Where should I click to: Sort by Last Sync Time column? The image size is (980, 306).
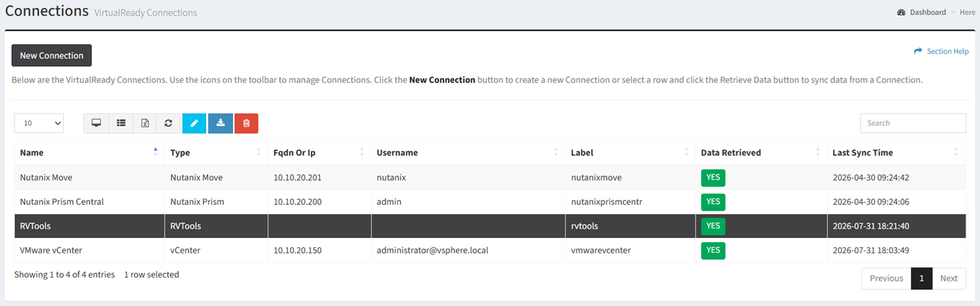(896, 152)
